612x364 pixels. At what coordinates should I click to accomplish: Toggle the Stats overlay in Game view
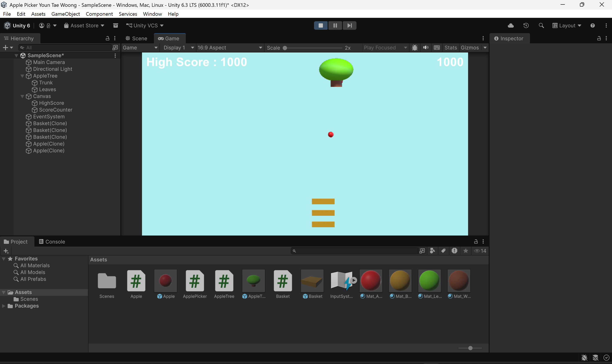coord(451,48)
